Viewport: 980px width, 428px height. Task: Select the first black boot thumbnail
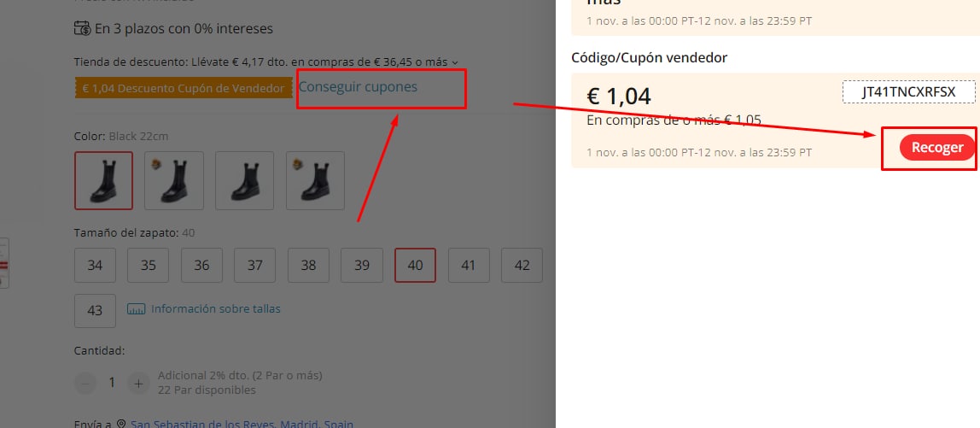[x=104, y=180]
